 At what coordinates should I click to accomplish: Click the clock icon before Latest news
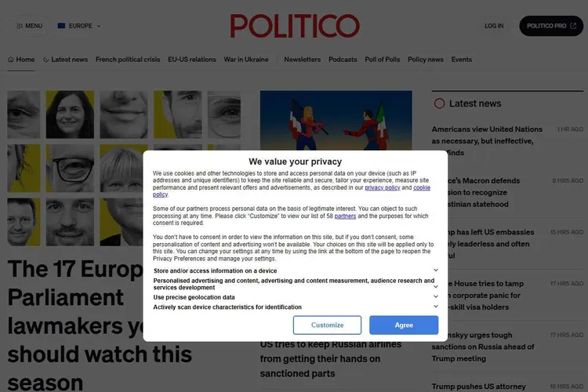[x=45, y=60]
